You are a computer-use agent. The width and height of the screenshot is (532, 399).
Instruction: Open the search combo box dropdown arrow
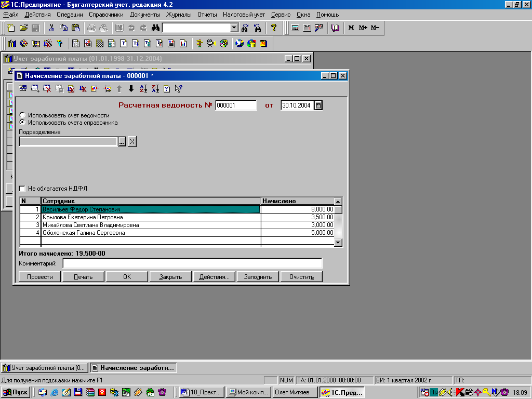234,28
